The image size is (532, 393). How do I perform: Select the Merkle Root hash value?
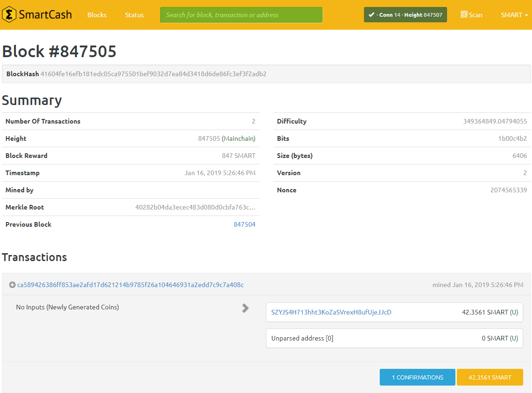(195, 207)
